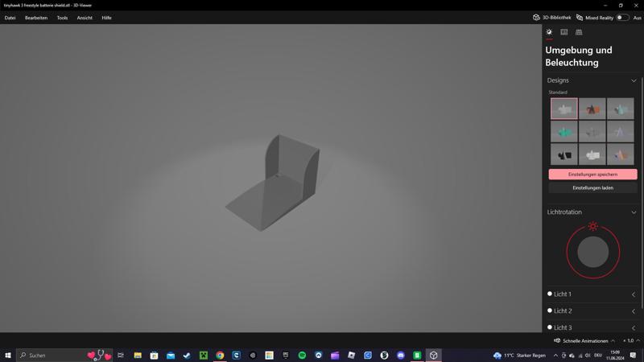Viewport: 644px width, 362px height.
Task: Open the Grid and Views tab icon
Action: coord(579,32)
